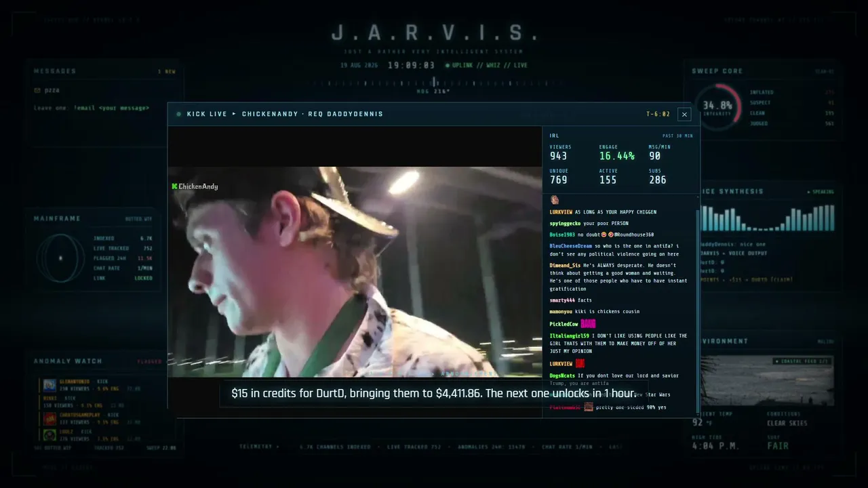Click the ANOMALY WATCH panel heading

click(68, 361)
